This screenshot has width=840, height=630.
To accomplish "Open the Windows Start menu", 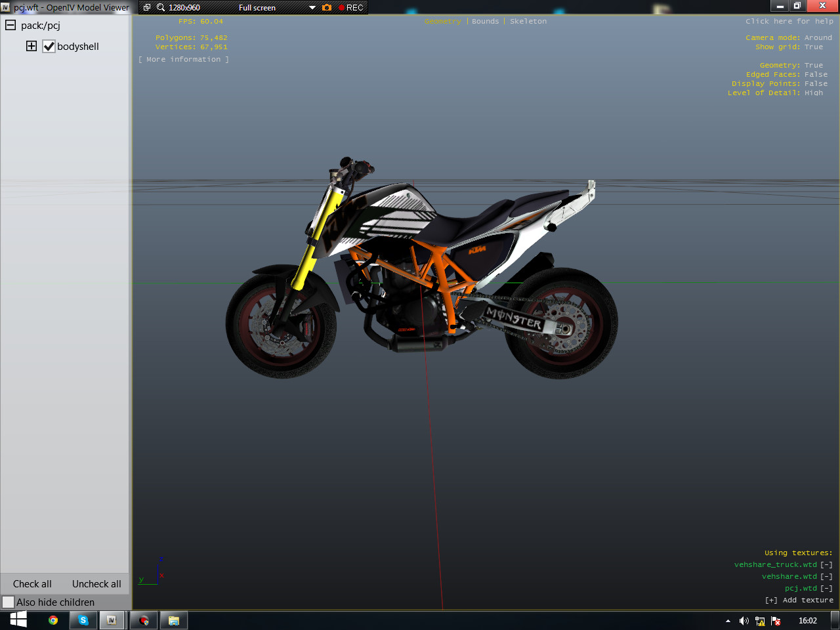I will (x=18, y=619).
